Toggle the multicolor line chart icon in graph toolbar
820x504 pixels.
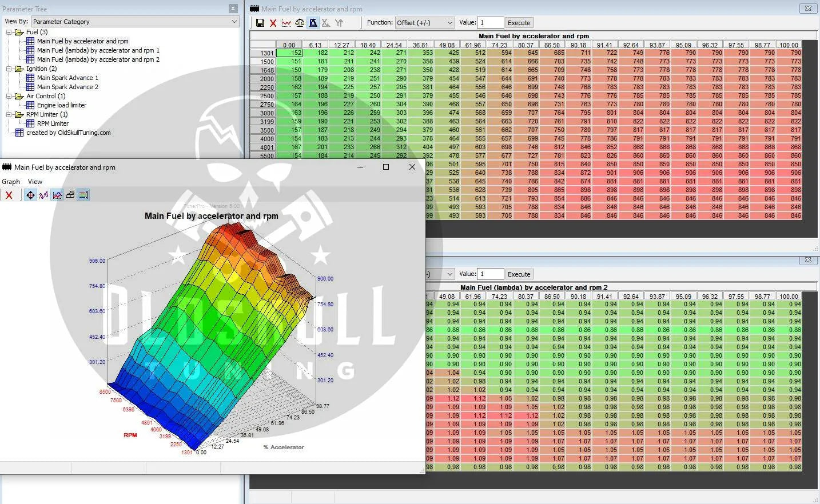coord(57,195)
